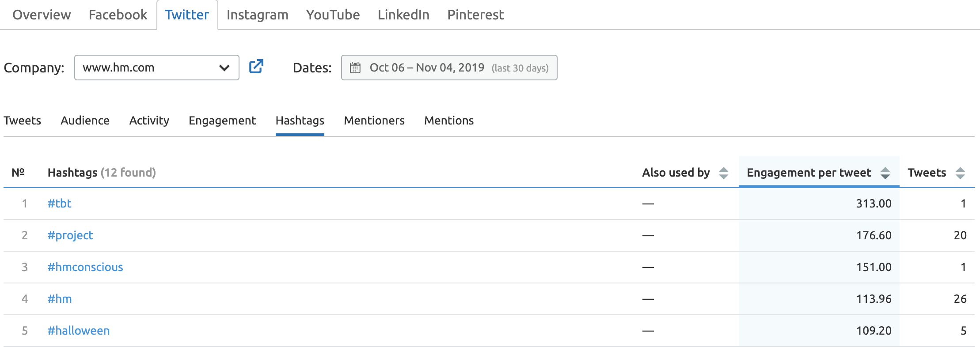Select the Twitter tab
Viewport: 980px width, 347px height.
(187, 15)
